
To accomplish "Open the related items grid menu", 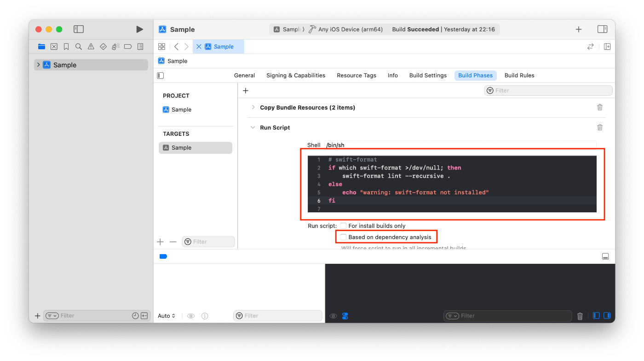I will coord(161,47).
